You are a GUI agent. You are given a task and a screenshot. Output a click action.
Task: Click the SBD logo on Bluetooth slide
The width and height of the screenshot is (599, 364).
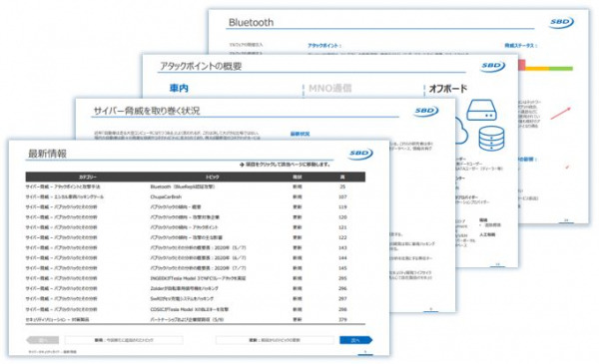561,22
